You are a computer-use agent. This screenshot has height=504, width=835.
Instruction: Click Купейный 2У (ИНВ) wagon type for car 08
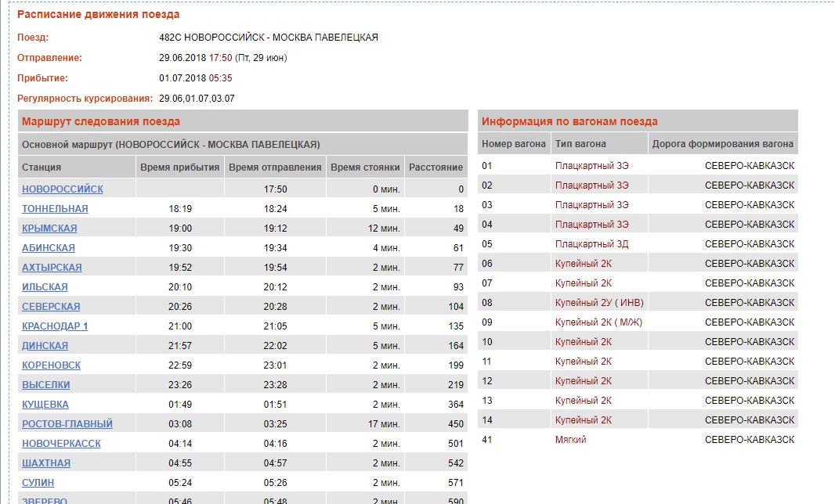[x=599, y=303]
